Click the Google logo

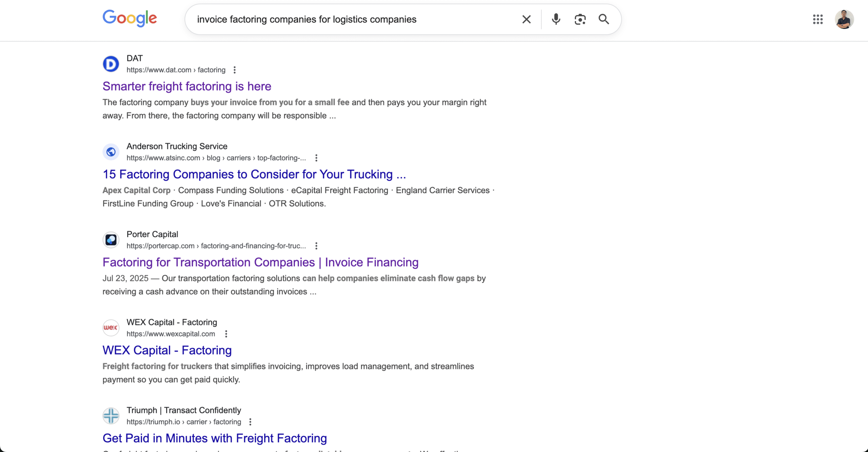(130, 18)
